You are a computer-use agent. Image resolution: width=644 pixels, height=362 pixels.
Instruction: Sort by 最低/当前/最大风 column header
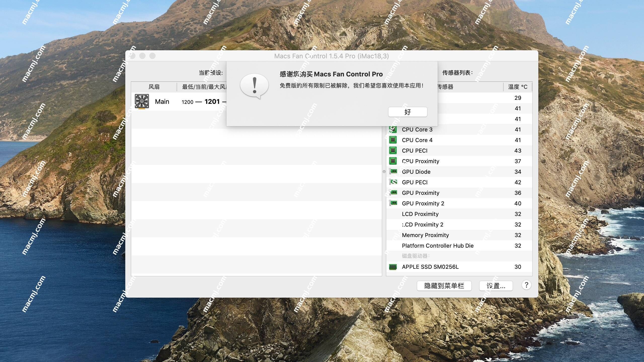click(204, 87)
